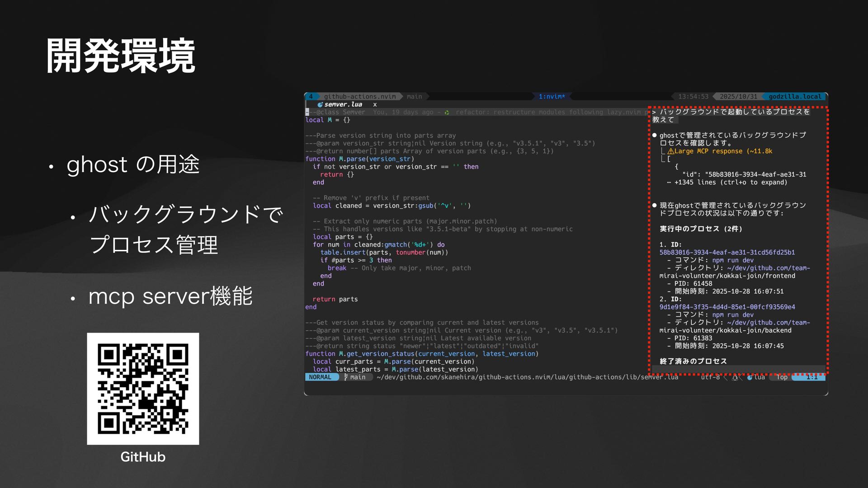Click the Lua filetype icon in statusline
The height and width of the screenshot is (488, 868).
[750, 377]
